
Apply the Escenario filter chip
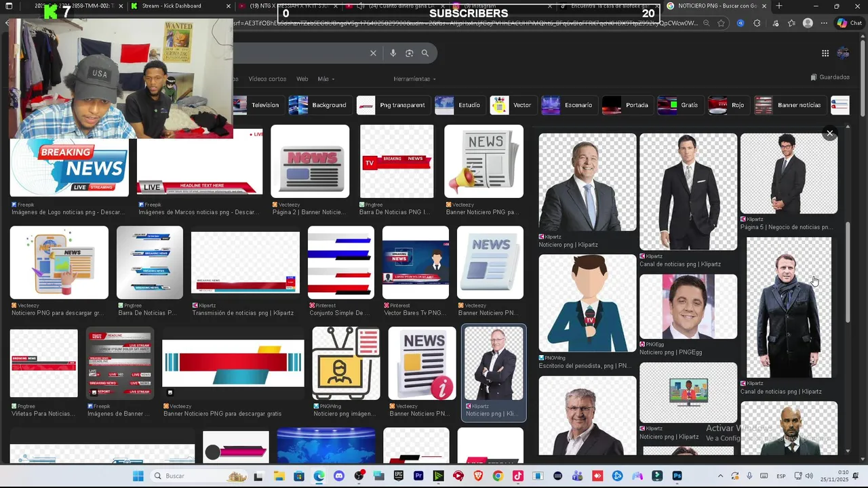coord(569,105)
